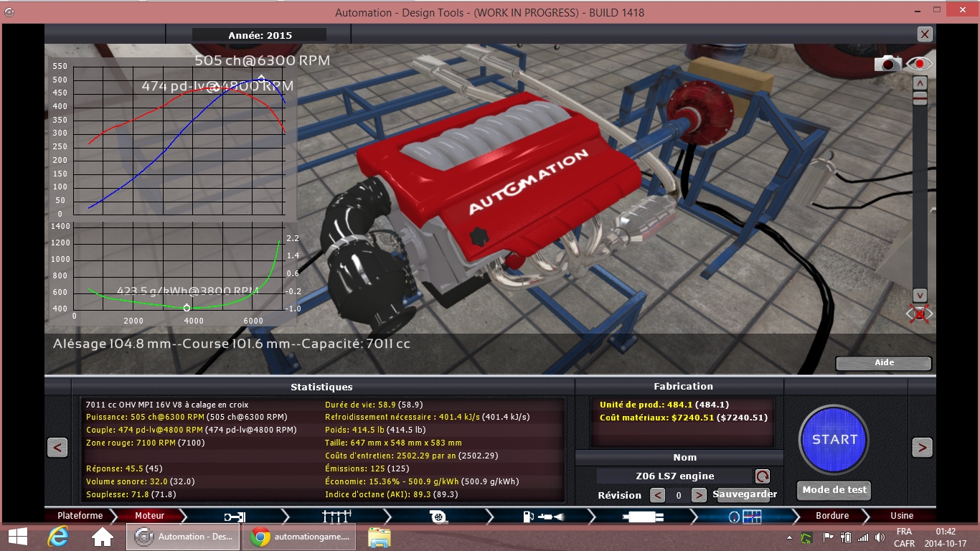Increase the revision number
The height and width of the screenshot is (551, 980).
click(x=699, y=495)
